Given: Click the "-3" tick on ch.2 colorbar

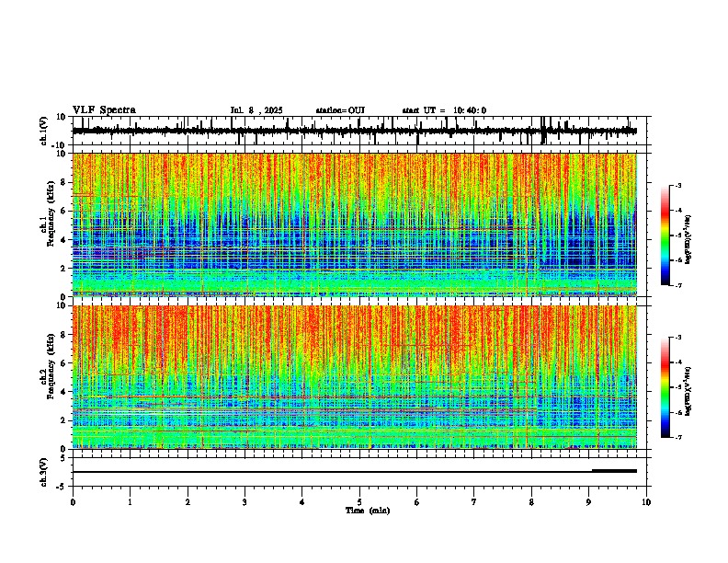Looking at the screenshot, I should point(677,338).
